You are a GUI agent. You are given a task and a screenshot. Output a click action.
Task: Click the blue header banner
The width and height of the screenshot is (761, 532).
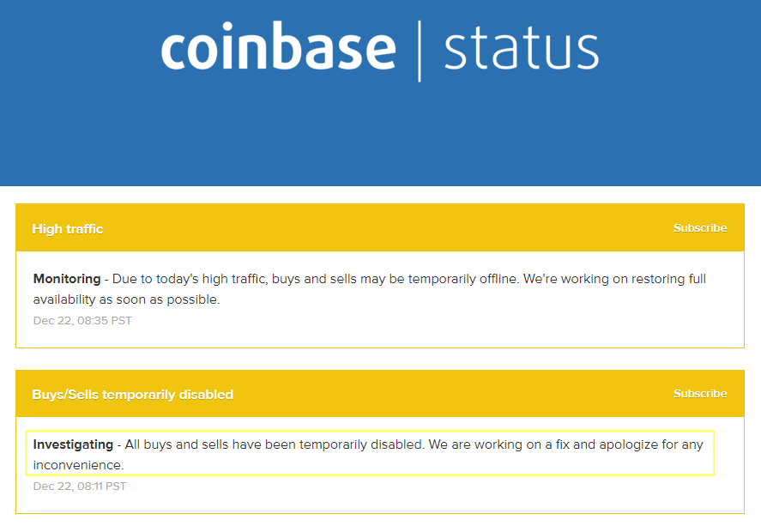pos(380,137)
